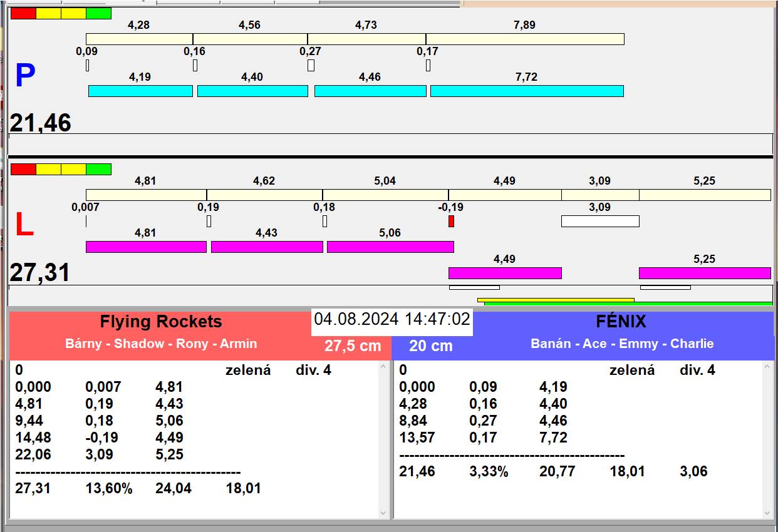Select the magenta 5,25 run bar
Screen dimensions: 778x532
point(704,273)
